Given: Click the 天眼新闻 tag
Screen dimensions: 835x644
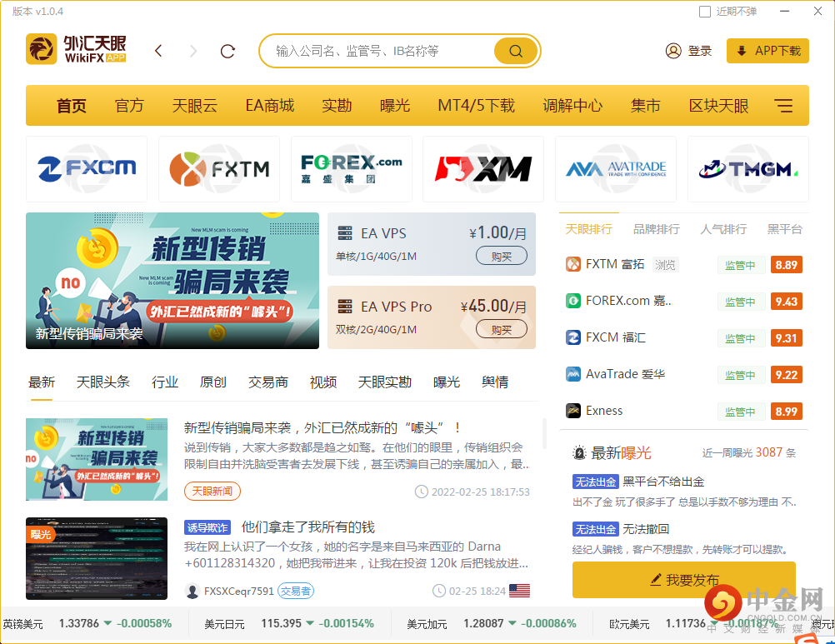Looking at the screenshot, I should click(x=212, y=491).
